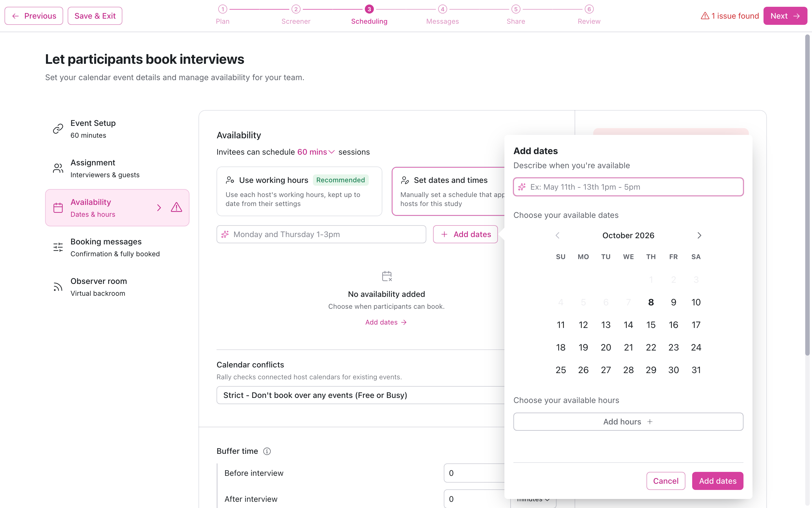This screenshot has width=812, height=508.
Task: Click the outlined plus Add dates button
Action: (465, 234)
